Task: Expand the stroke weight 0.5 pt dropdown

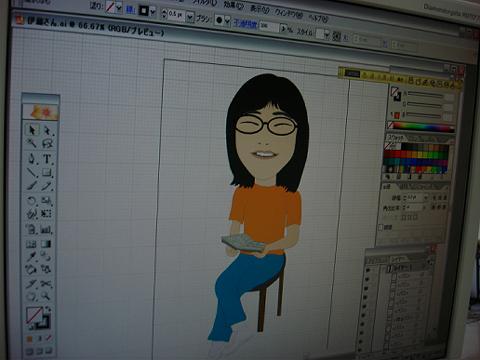Action: (190, 16)
